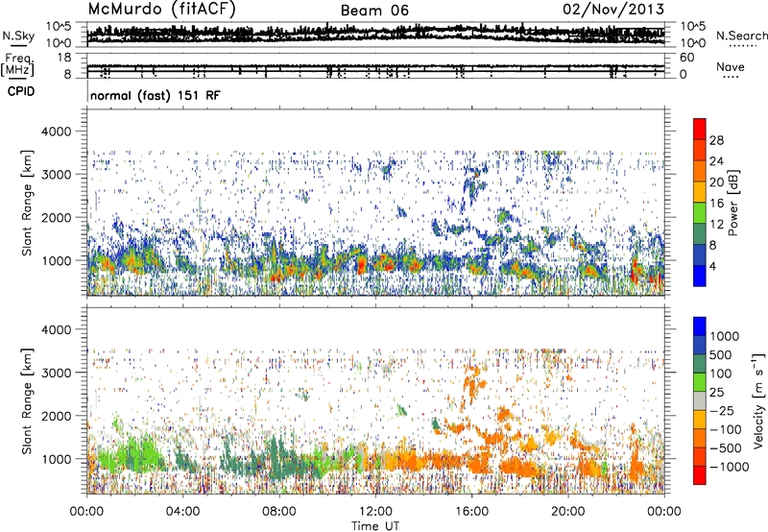768x532 pixels.
Task: Click the 16:00 time axis tick label
Action: point(471,512)
